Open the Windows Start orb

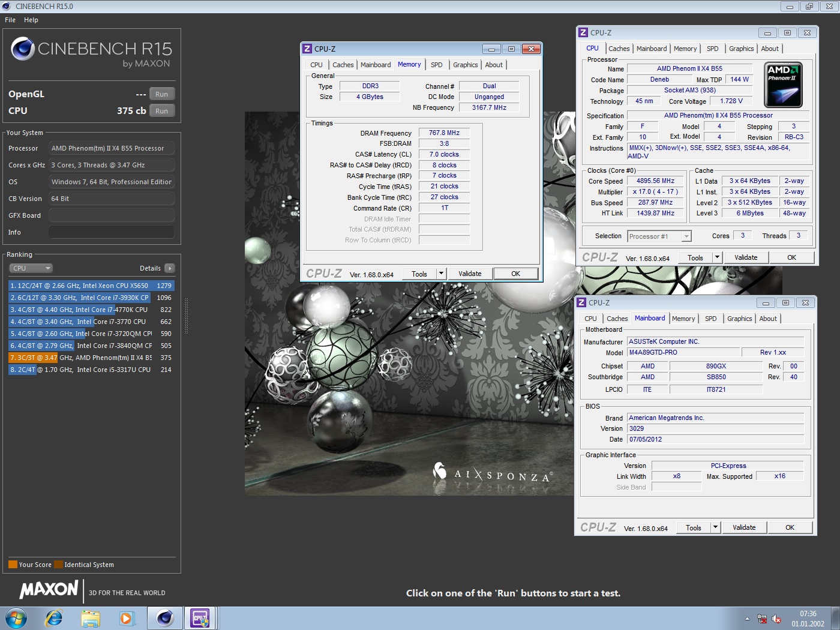point(16,618)
